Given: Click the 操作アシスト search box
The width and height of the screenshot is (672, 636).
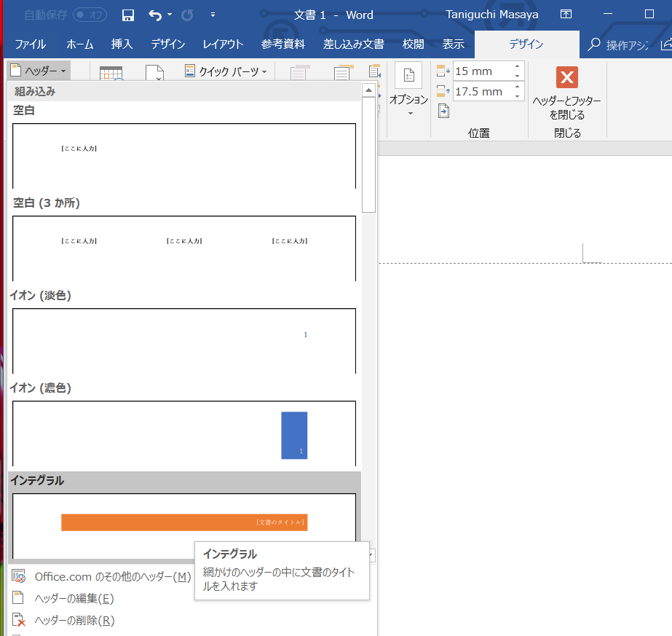Looking at the screenshot, I should coord(620,44).
